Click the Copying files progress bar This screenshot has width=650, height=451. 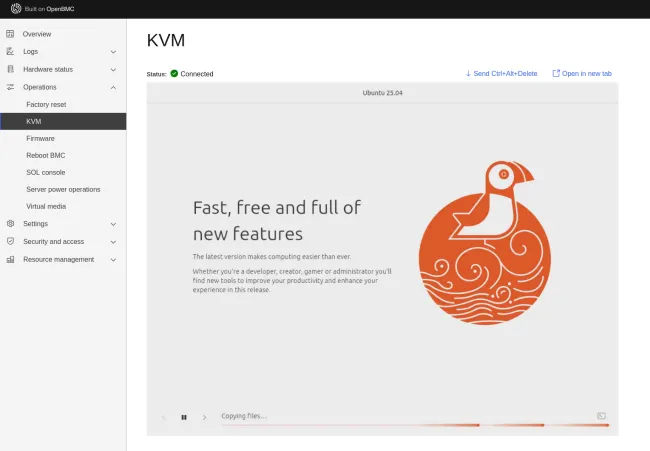point(414,425)
